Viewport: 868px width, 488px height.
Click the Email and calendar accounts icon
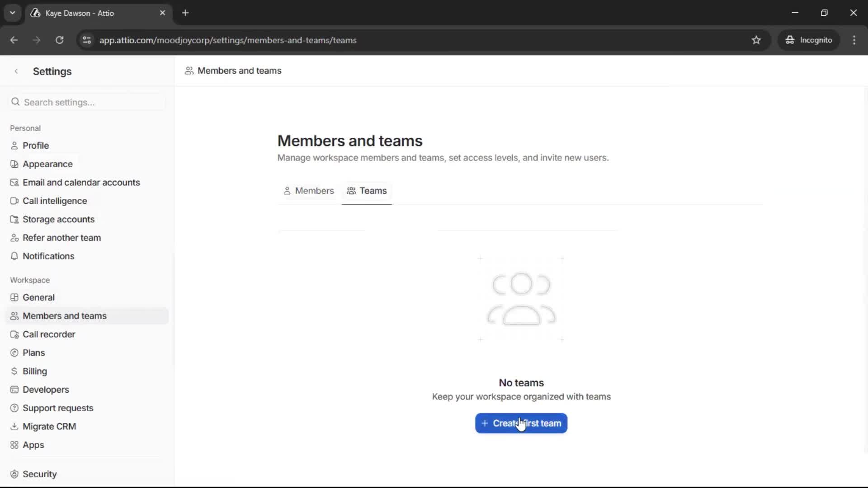[14, 182]
